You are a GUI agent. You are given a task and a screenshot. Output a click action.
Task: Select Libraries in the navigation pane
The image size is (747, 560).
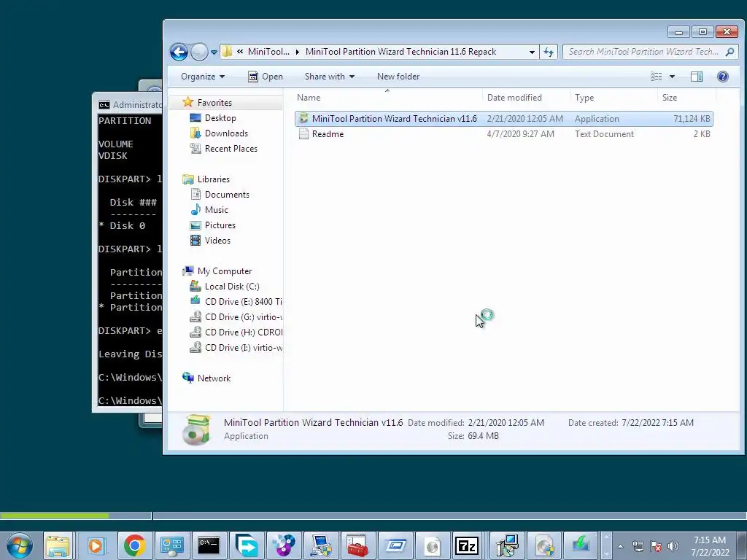[x=214, y=179]
